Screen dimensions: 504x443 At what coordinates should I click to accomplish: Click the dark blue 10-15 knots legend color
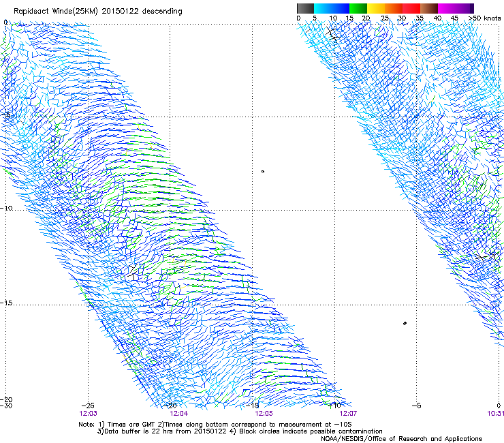(341, 8)
